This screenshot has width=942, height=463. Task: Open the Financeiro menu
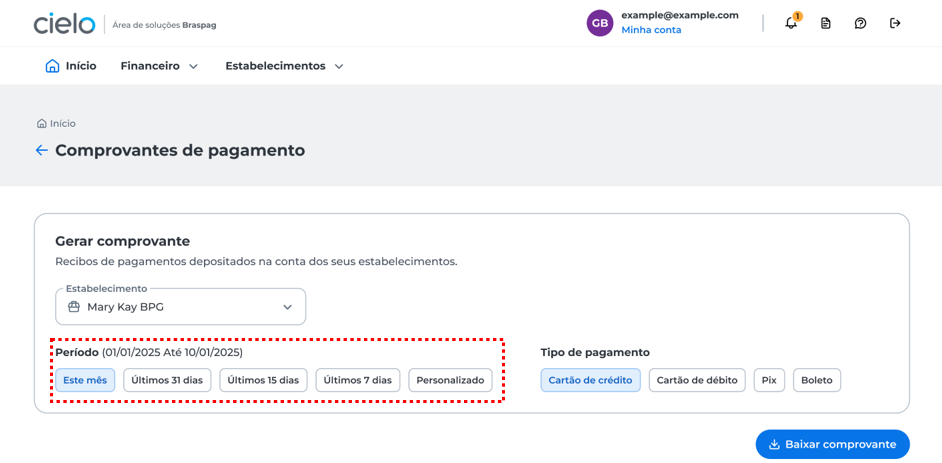pyautogui.click(x=159, y=66)
